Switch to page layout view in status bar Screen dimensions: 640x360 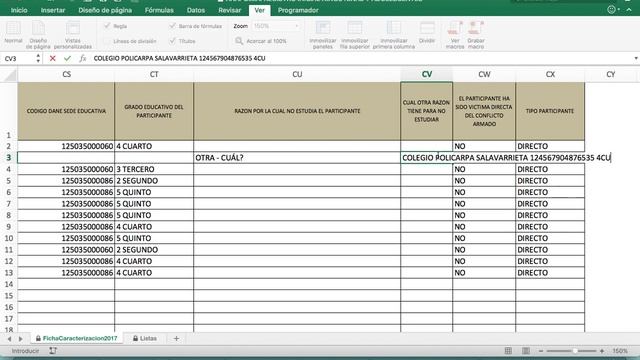click(x=526, y=351)
